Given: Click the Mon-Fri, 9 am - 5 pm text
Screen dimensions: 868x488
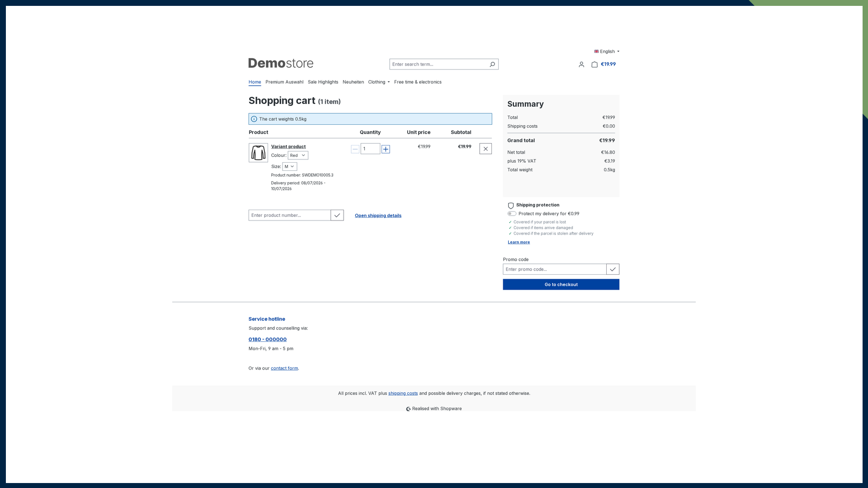Looking at the screenshot, I should point(271,349).
